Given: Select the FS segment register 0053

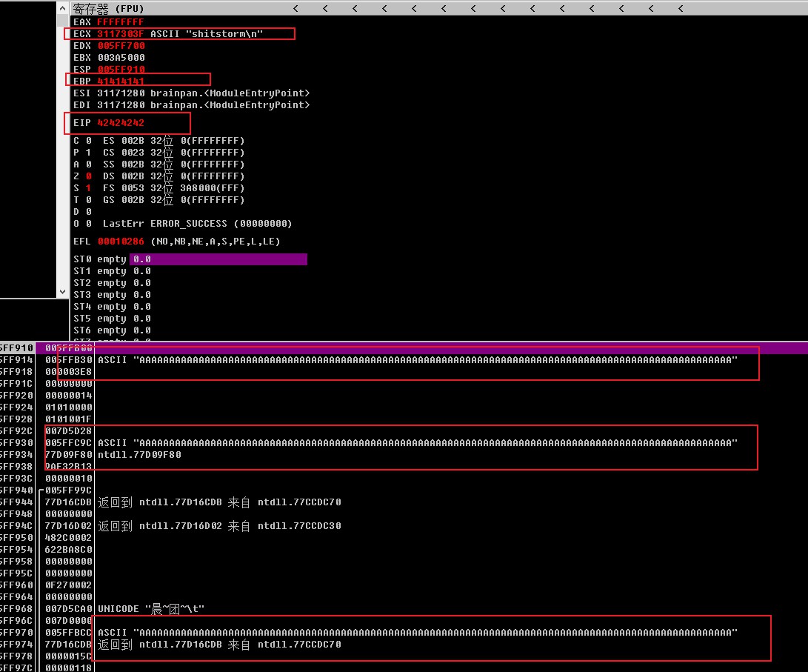Looking at the screenshot, I should coord(133,188).
